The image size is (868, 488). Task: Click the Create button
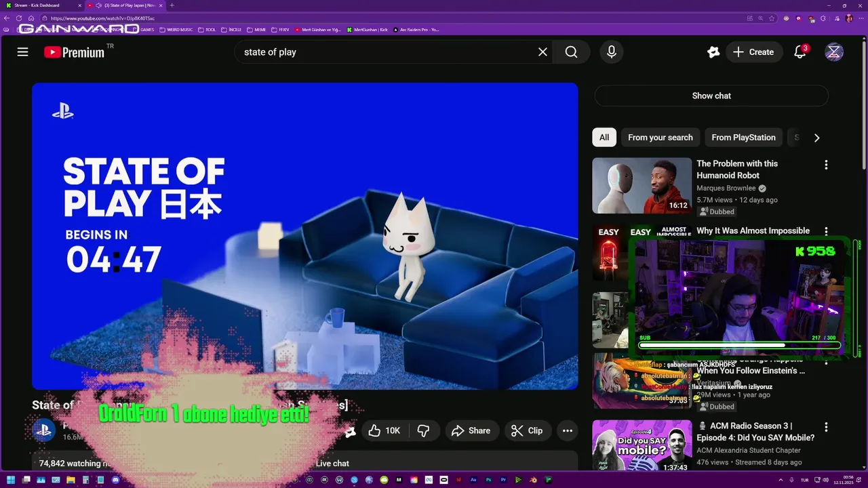[753, 52]
